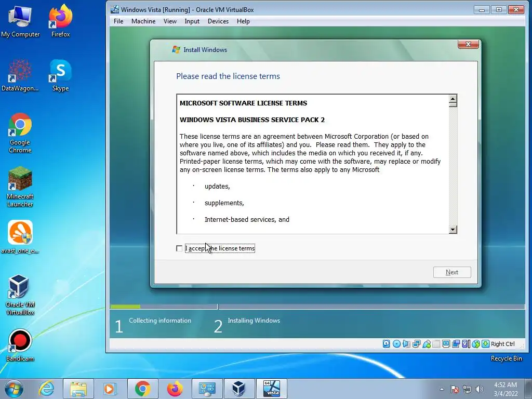Click the optical drive status icon

point(396,344)
